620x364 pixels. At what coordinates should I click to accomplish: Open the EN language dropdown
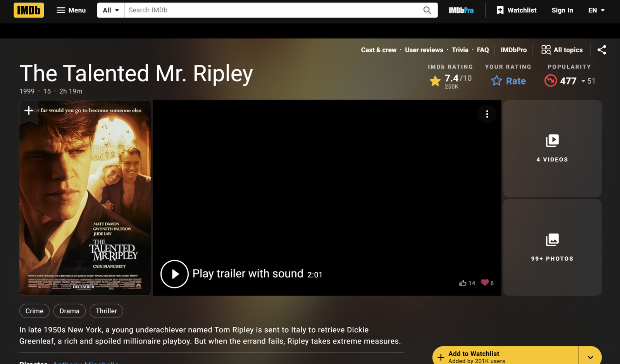pos(596,10)
